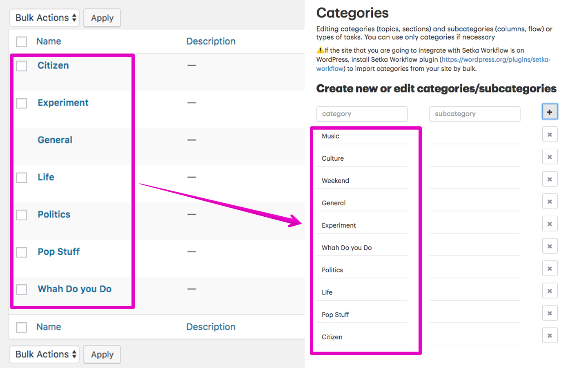The height and width of the screenshot is (368, 588).
Task: Open the top Bulk Actions dropdown
Action: click(45, 18)
